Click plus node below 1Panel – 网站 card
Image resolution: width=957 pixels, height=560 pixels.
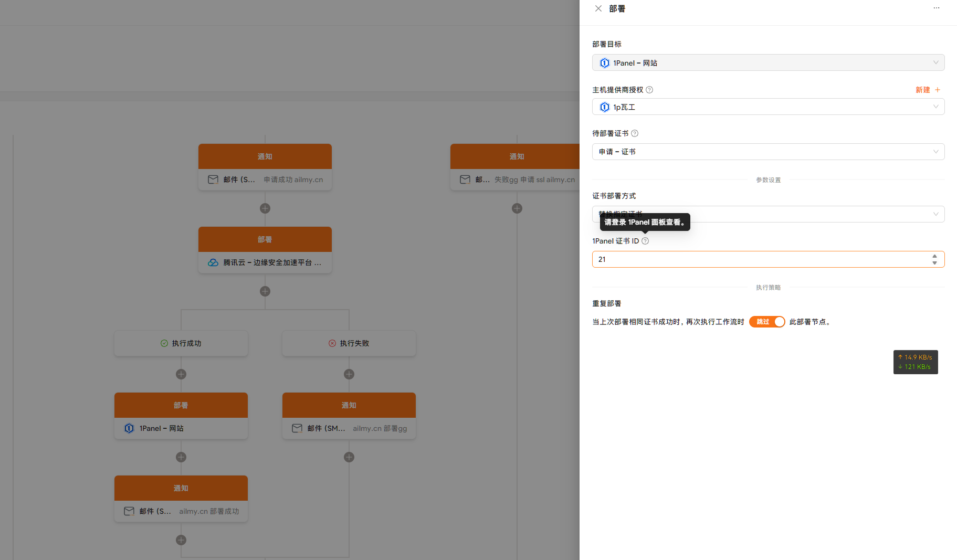tap(181, 457)
